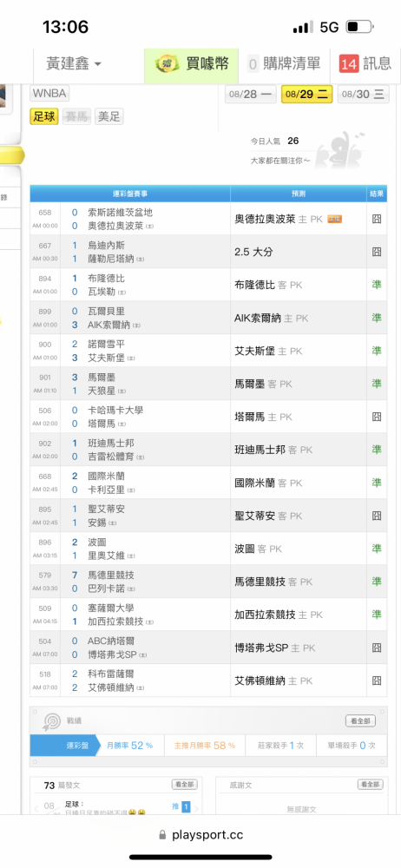Tap the target icon beside 戰績
Screen dimensions: 401x868
[x=51, y=721]
